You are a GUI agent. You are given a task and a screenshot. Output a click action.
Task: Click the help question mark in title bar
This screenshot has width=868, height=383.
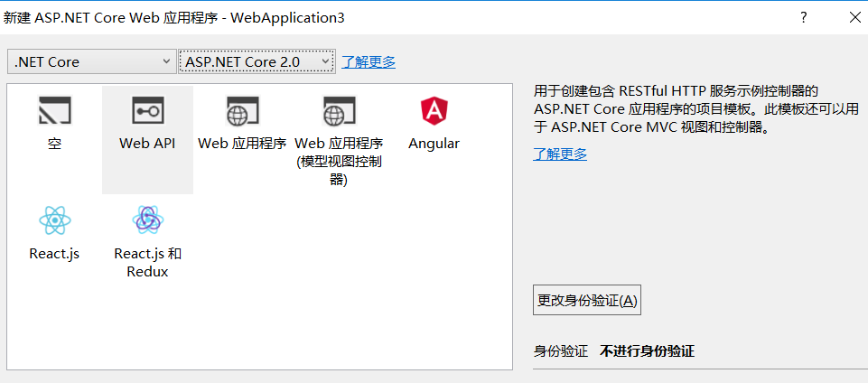pyautogui.click(x=803, y=18)
